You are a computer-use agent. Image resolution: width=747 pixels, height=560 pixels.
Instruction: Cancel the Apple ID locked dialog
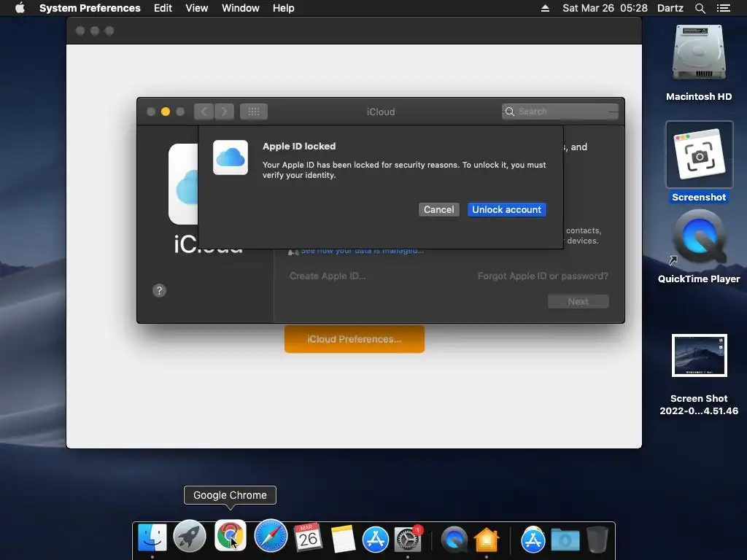coord(438,209)
